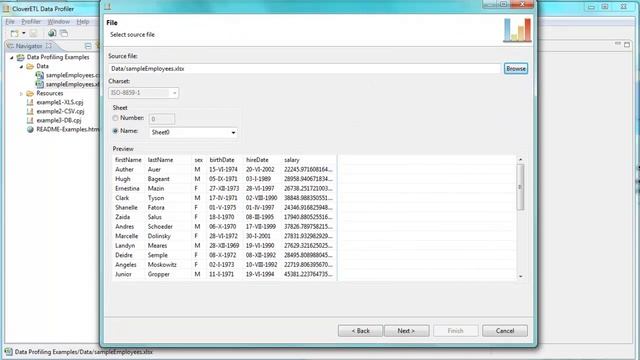Click the example3-DB.cpj job icon
Image resolution: width=640 pixels, height=360 pixels.
tap(30, 120)
